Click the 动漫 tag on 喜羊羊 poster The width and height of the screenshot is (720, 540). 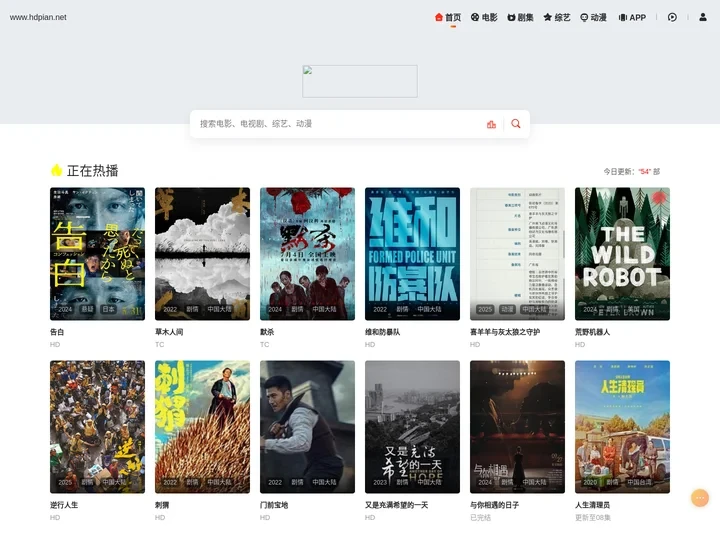coord(507,309)
